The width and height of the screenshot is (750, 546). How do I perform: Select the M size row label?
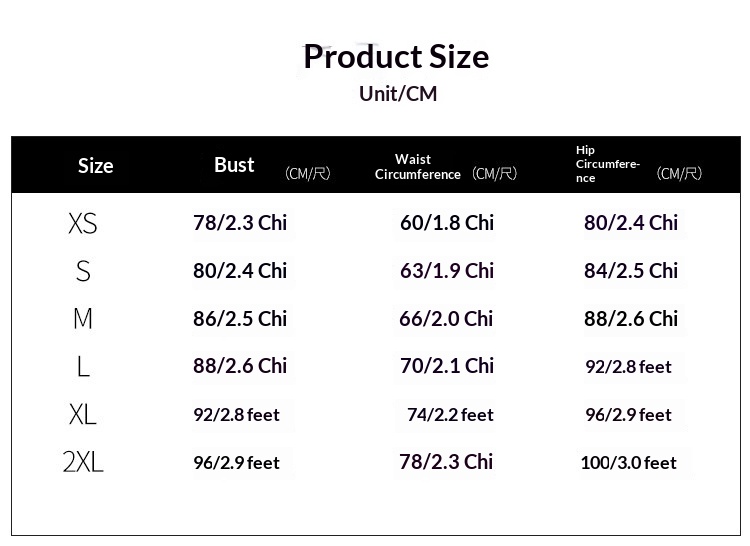point(83,318)
